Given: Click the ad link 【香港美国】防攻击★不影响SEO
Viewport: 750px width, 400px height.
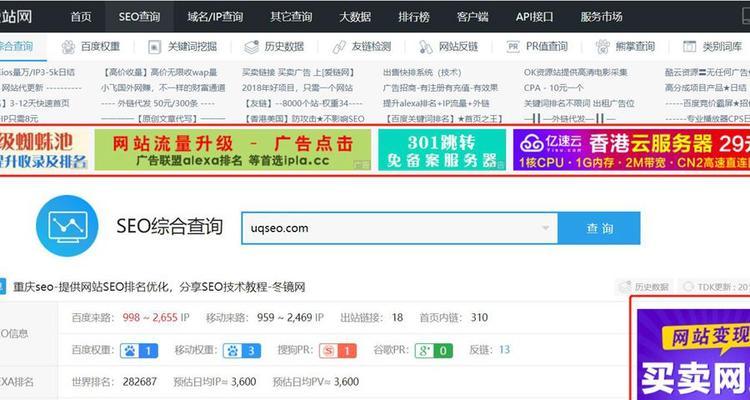Looking at the screenshot, I should [303, 118].
